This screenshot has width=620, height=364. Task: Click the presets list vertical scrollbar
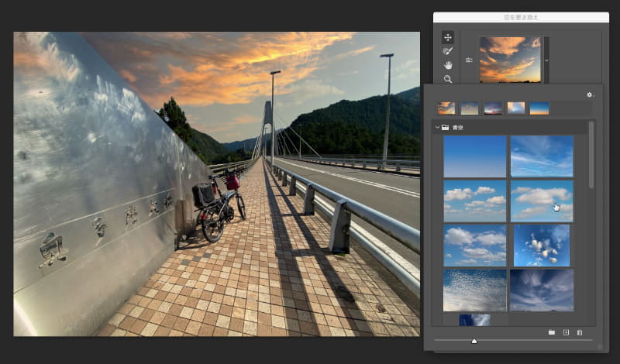point(591,155)
